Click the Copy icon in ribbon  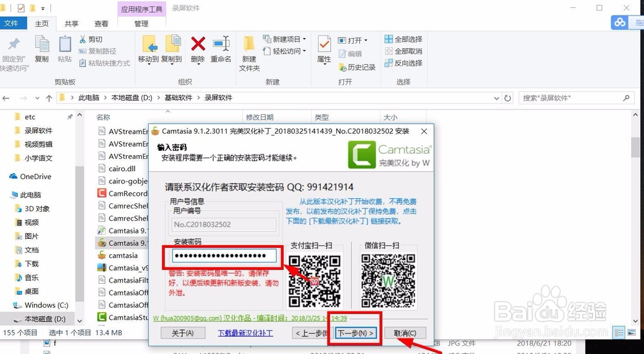(41, 44)
